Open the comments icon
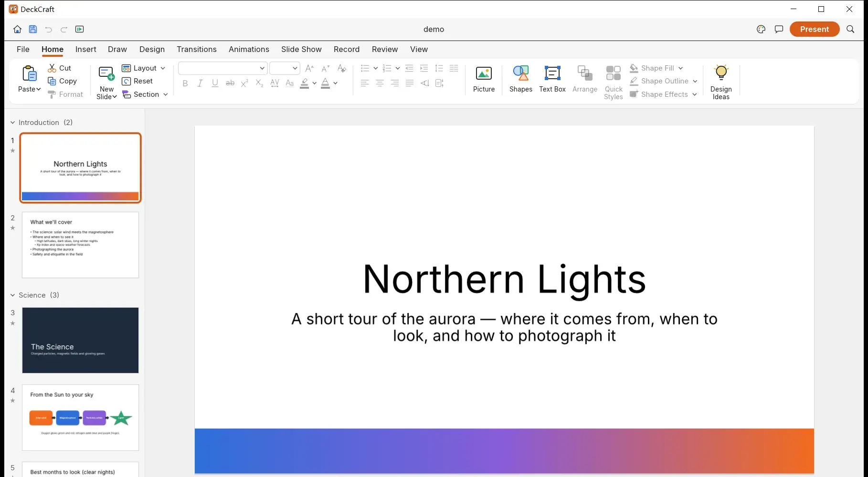The height and width of the screenshot is (477, 868). click(779, 29)
